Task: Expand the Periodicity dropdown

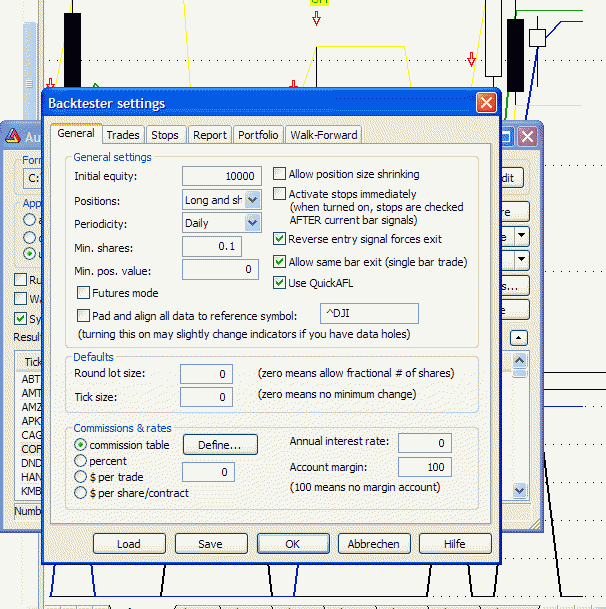Action: [x=252, y=223]
